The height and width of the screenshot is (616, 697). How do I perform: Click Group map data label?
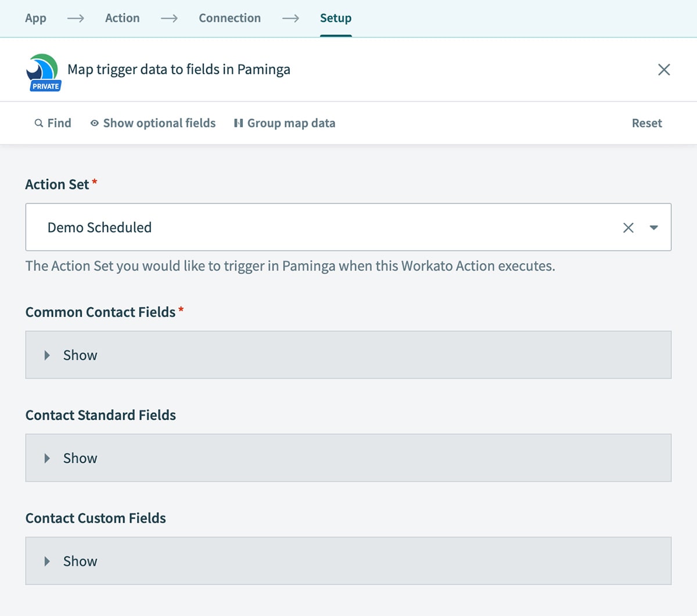(291, 123)
